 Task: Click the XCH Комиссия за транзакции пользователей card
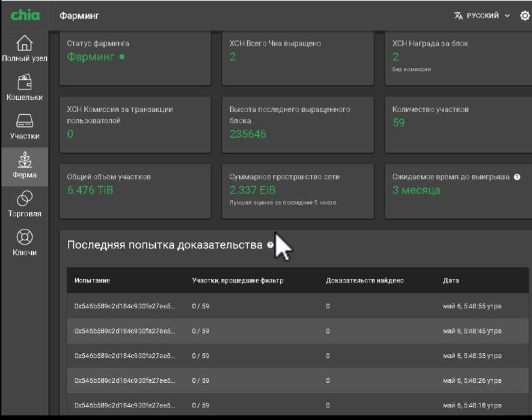point(135,124)
